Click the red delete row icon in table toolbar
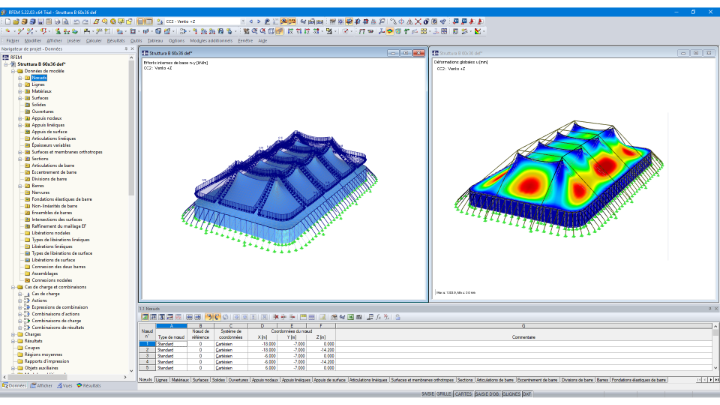 tap(276, 317)
